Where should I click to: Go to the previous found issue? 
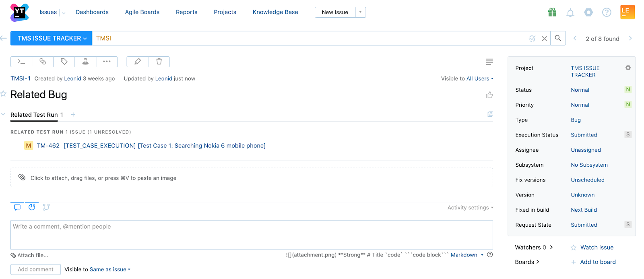[575, 38]
